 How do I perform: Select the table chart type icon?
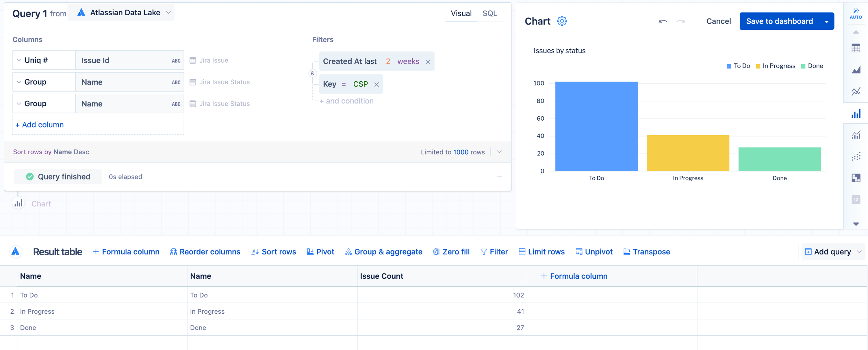[856, 48]
